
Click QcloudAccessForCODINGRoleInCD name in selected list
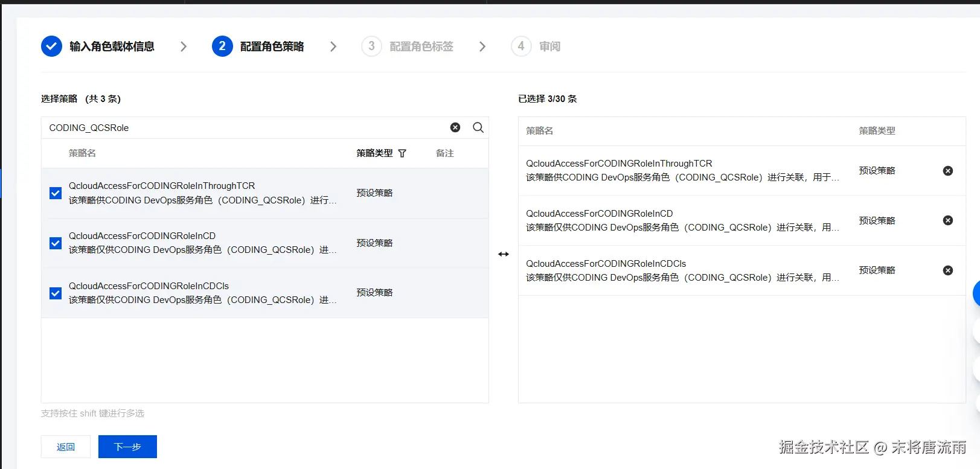click(x=599, y=214)
